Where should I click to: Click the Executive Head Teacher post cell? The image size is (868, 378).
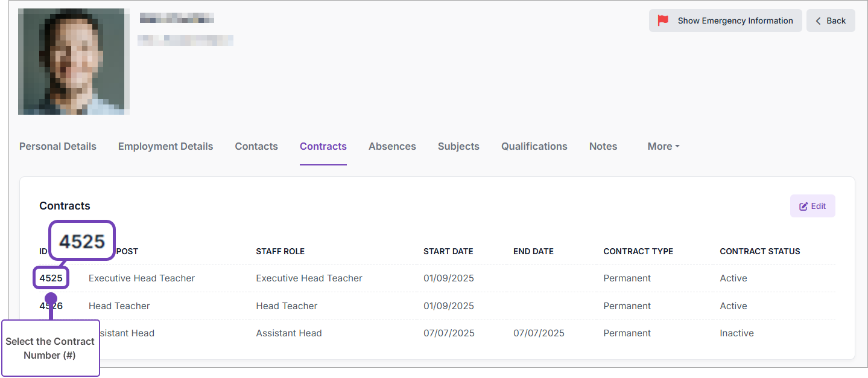tap(142, 278)
